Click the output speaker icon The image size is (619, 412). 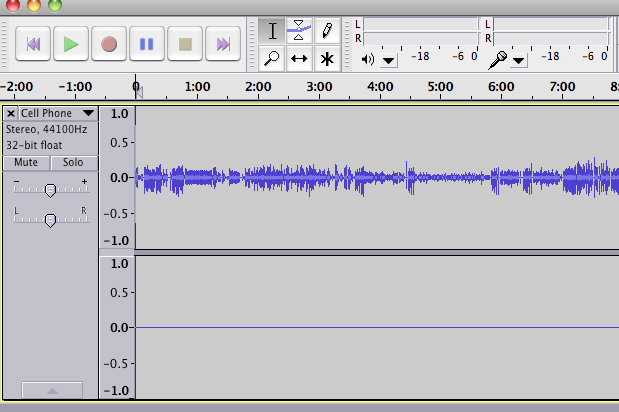click(x=368, y=60)
